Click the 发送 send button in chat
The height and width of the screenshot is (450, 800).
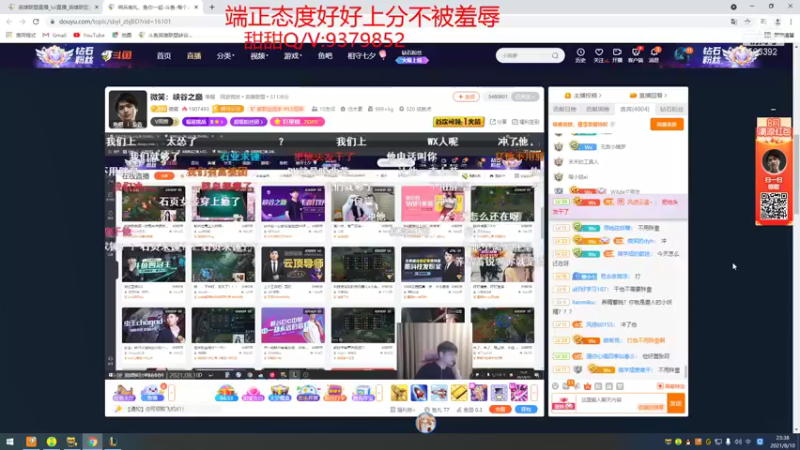pyautogui.click(x=676, y=403)
